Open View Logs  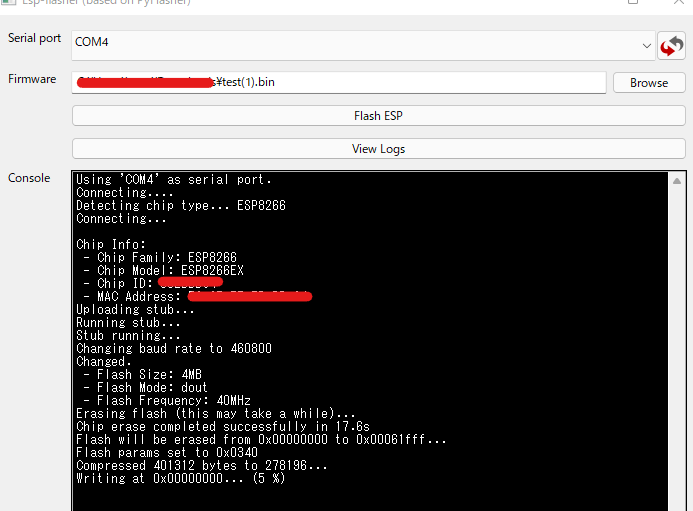coord(378,149)
